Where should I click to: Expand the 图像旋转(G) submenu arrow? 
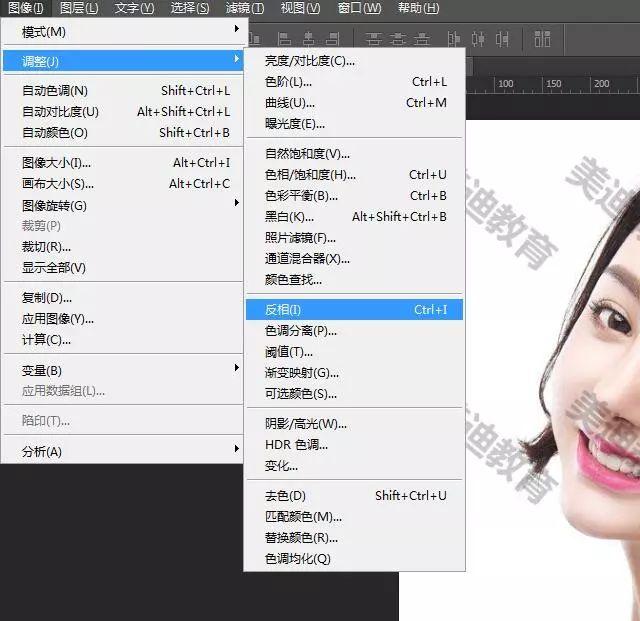pos(236,203)
